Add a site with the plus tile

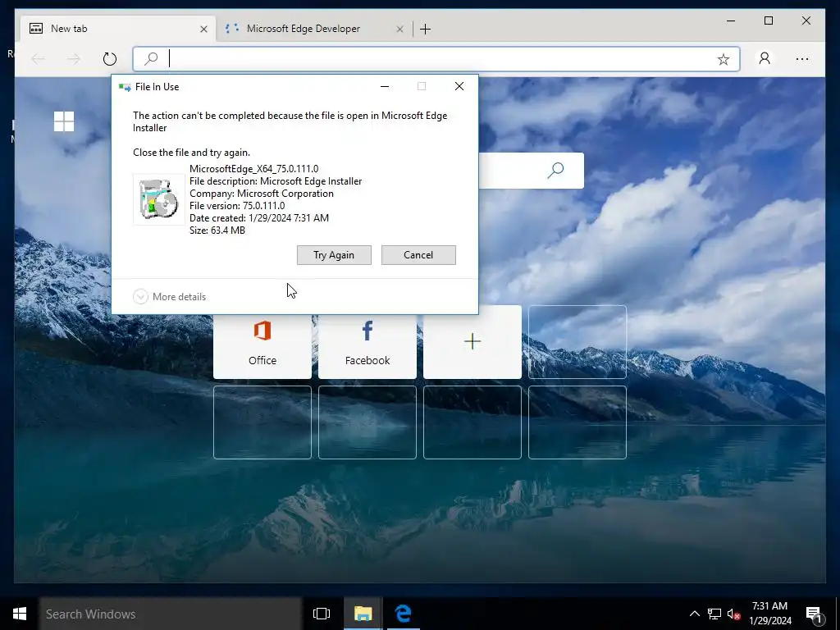tap(472, 342)
